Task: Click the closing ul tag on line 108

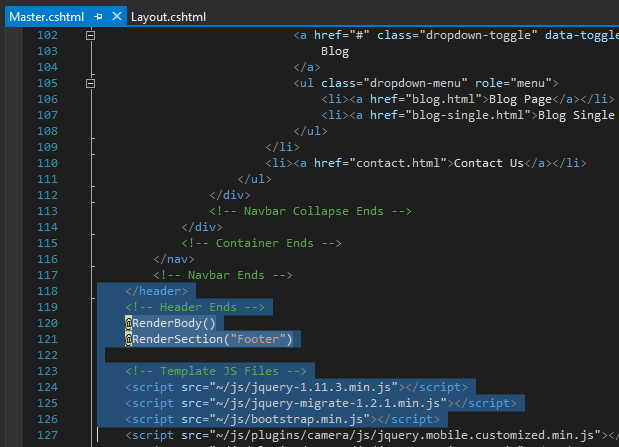Action: click(310, 131)
